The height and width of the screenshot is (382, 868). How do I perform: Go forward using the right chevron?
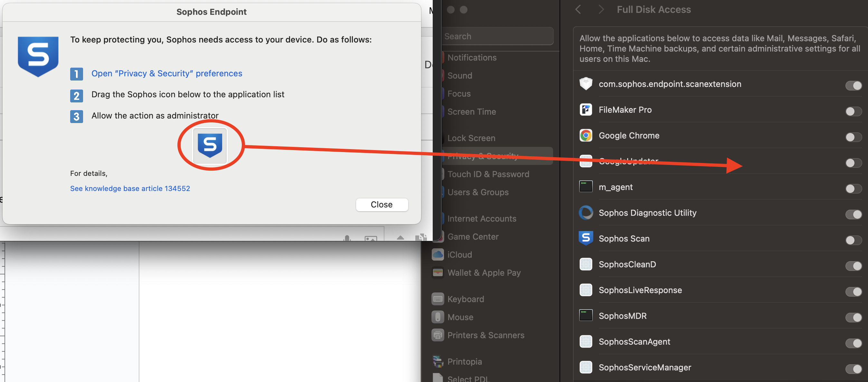click(601, 9)
